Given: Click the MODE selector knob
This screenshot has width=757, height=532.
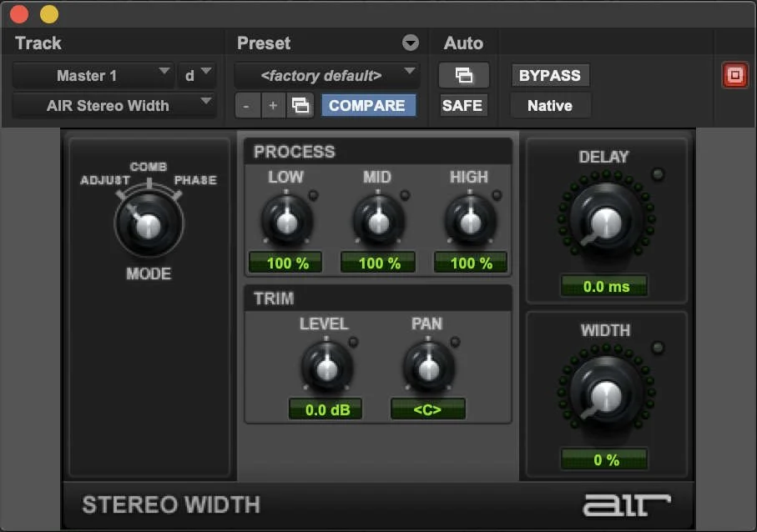Looking at the screenshot, I should click(x=149, y=225).
